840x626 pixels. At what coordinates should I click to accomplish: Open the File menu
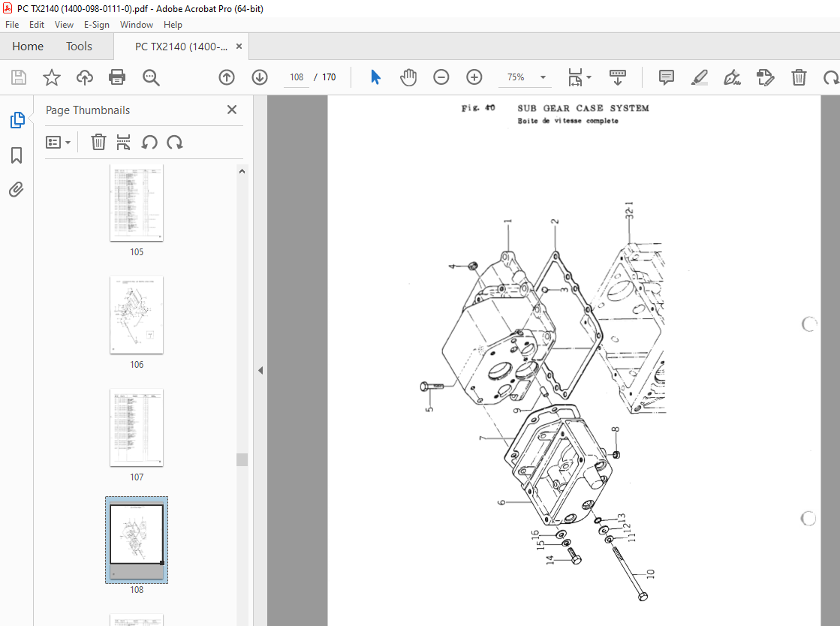click(12, 25)
